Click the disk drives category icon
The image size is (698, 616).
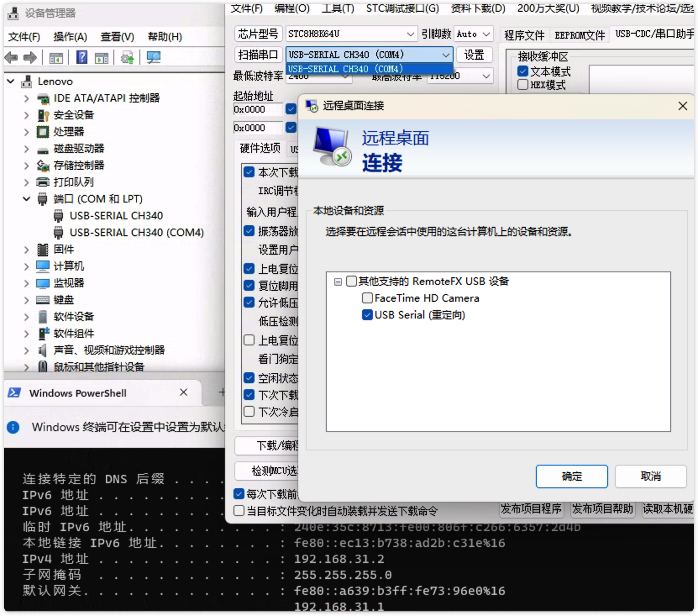click(43, 150)
